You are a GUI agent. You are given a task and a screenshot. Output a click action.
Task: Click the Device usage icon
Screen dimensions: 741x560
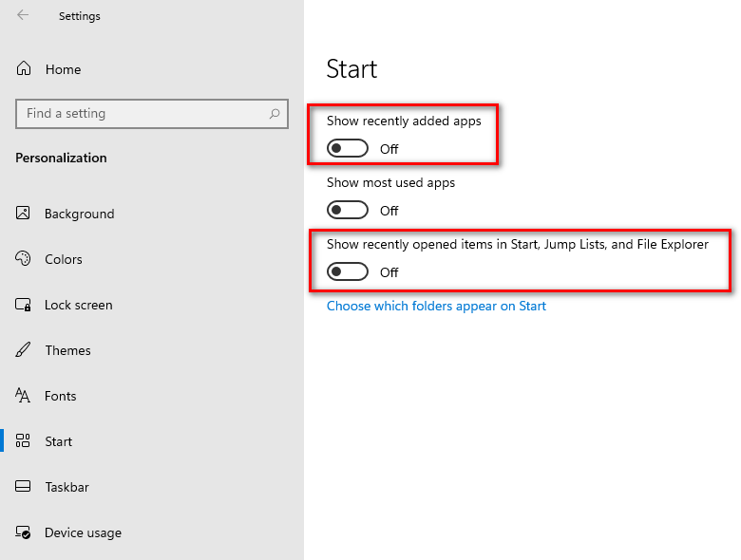click(23, 532)
